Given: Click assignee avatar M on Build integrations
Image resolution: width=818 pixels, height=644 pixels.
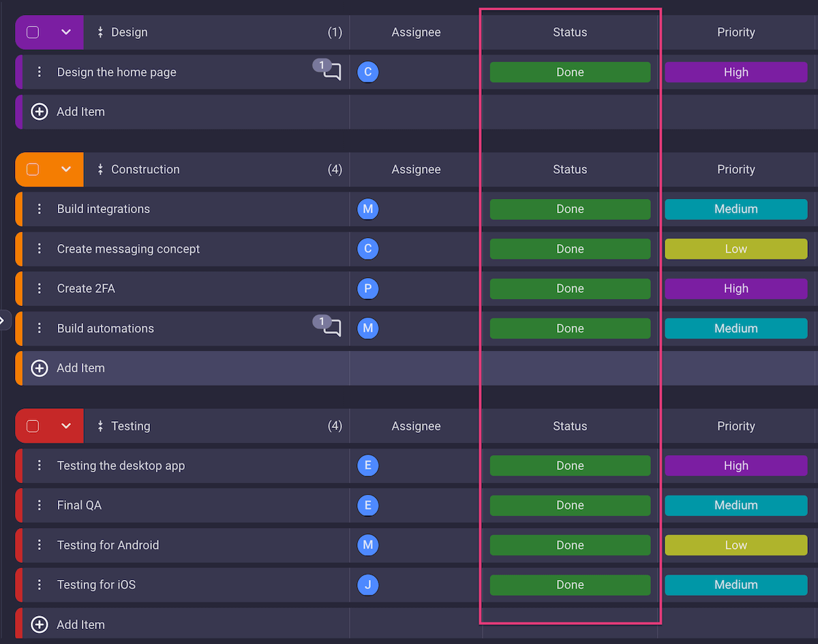Looking at the screenshot, I should pos(367,209).
